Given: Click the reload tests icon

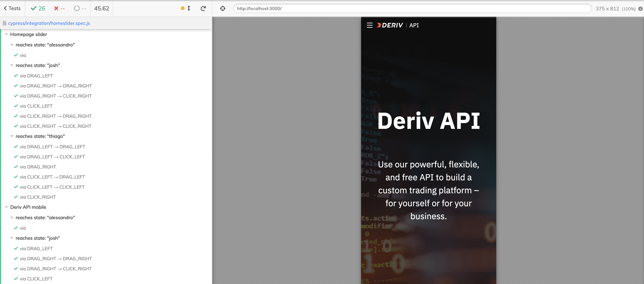Looking at the screenshot, I should point(203,8).
